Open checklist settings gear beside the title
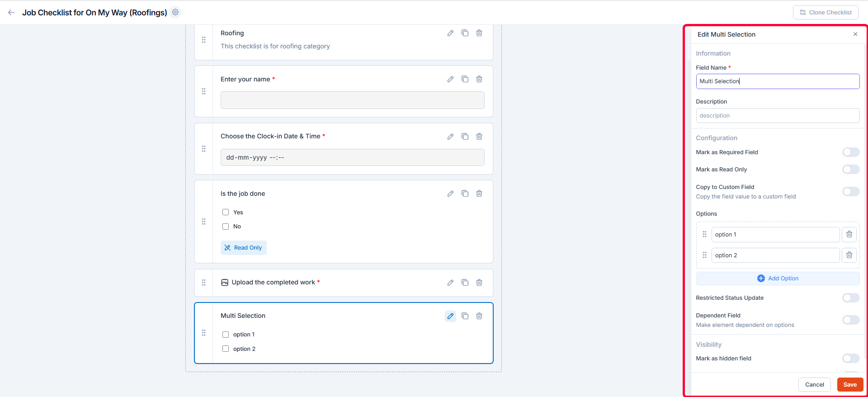Screen dimensions: 868x397 tap(175, 12)
